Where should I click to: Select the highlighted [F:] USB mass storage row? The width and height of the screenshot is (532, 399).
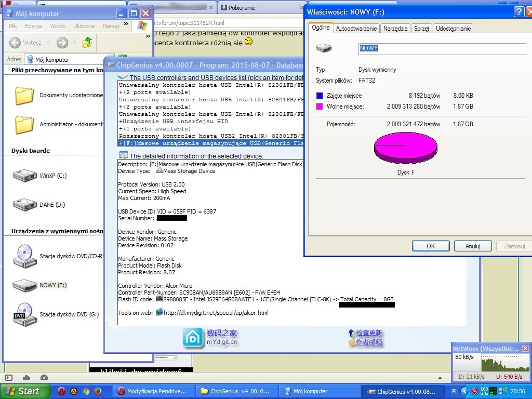tap(210, 143)
